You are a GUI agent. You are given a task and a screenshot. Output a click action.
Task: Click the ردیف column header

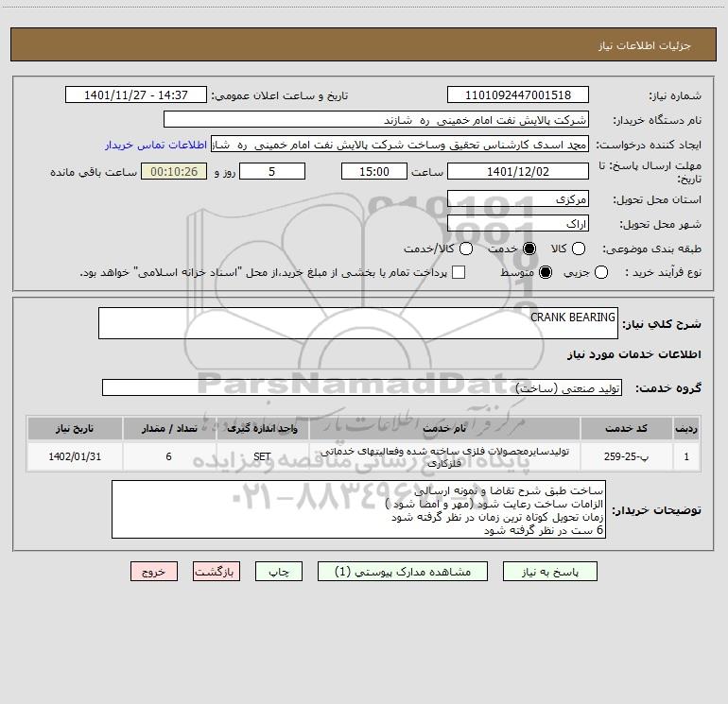(x=686, y=428)
